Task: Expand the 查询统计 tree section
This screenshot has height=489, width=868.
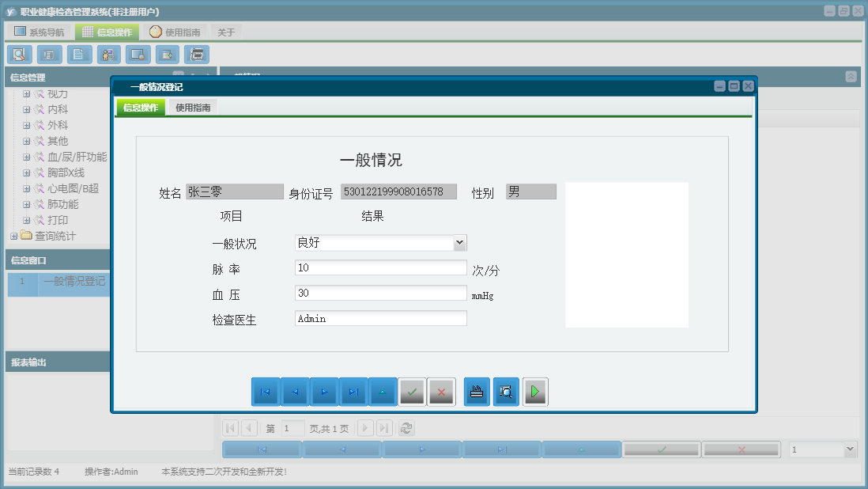Action: tap(13, 236)
